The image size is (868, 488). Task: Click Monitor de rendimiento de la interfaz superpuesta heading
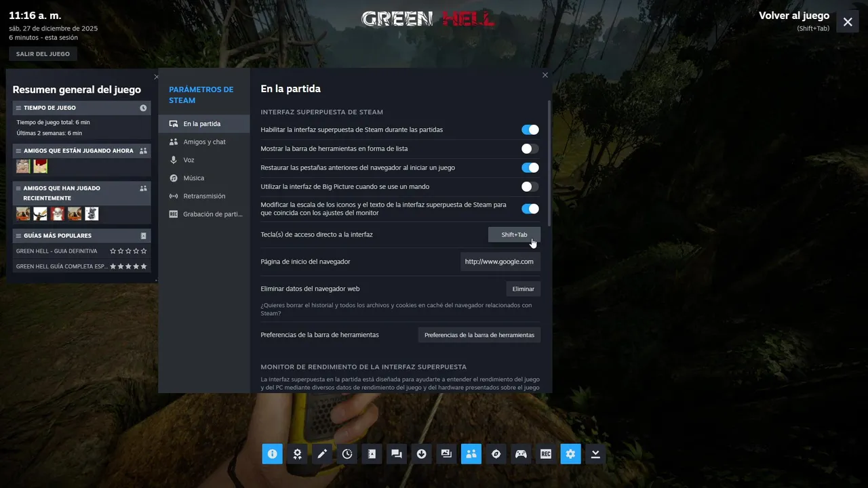point(363,367)
